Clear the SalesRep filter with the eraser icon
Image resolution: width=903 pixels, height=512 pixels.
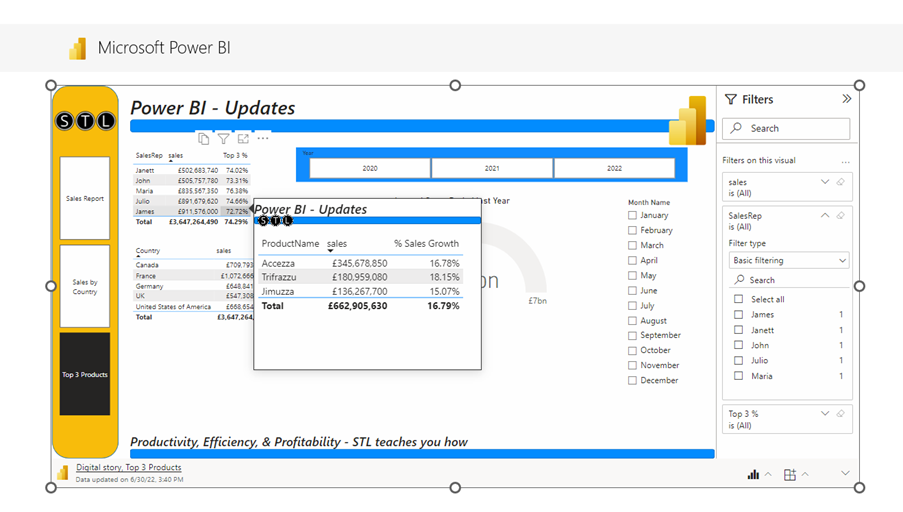coord(841,215)
